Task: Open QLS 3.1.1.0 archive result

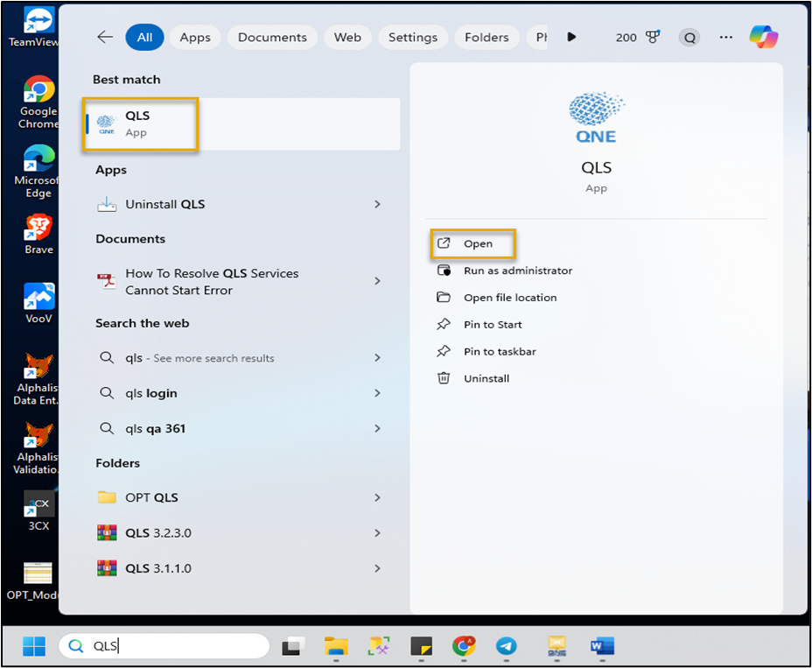Action: click(x=158, y=568)
